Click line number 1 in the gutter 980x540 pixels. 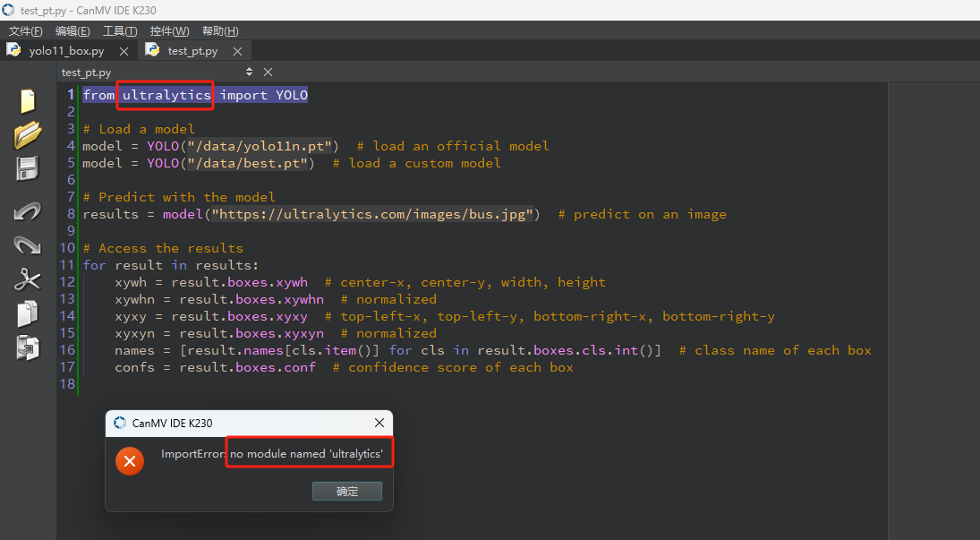pyautogui.click(x=71, y=95)
